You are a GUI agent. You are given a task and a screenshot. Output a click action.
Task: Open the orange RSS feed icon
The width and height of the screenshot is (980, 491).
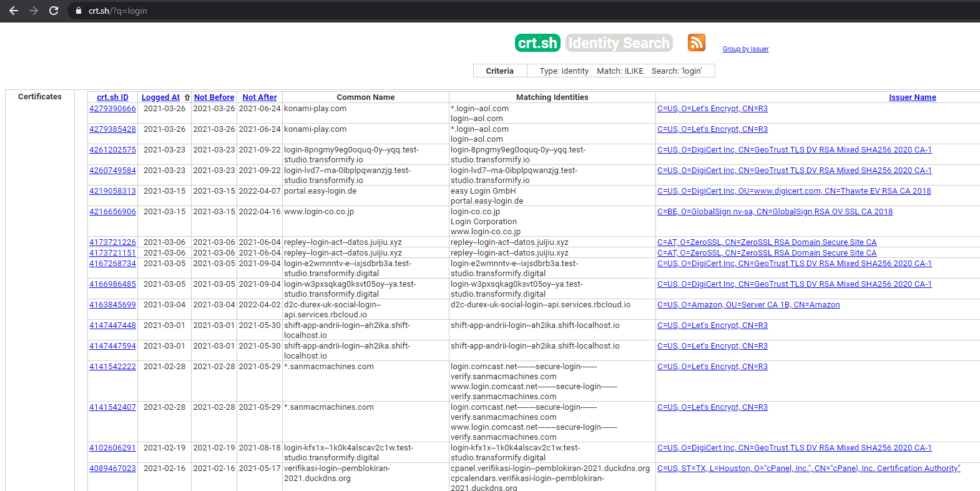point(696,42)
